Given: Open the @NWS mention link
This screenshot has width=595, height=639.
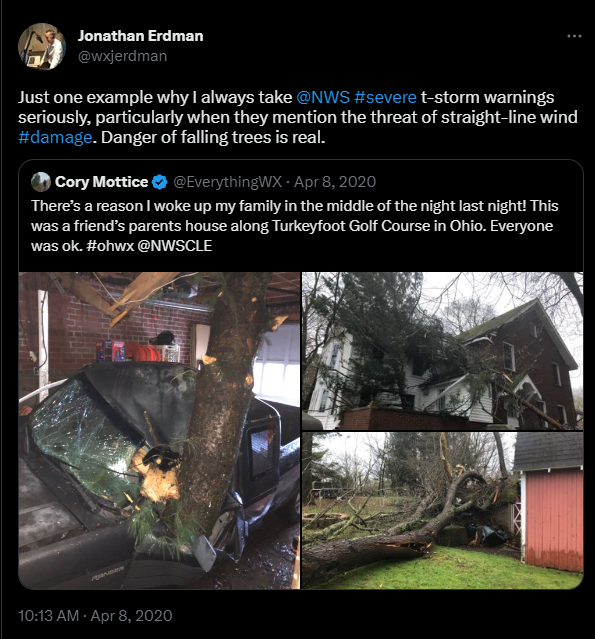Looking at the screenshot, I should click(x=323, y=97).
